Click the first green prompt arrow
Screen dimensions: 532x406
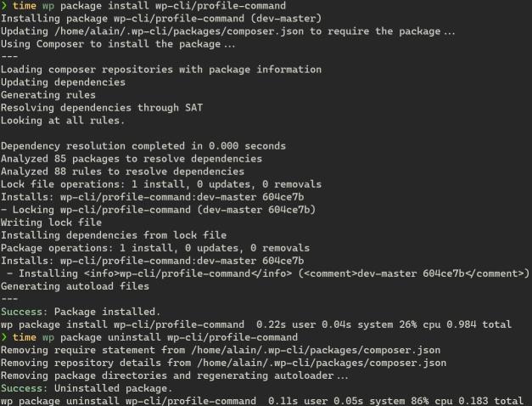pos(4,6)
